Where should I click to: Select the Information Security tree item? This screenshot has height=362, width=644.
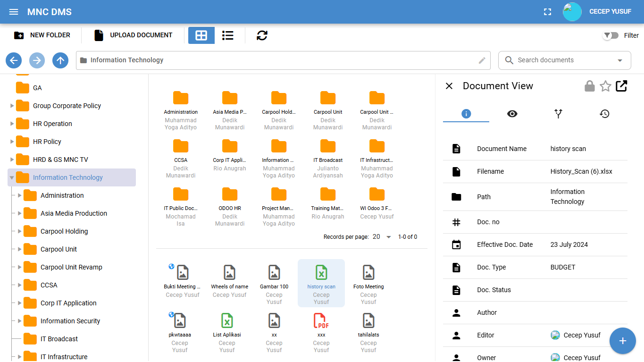coord(70,321)
